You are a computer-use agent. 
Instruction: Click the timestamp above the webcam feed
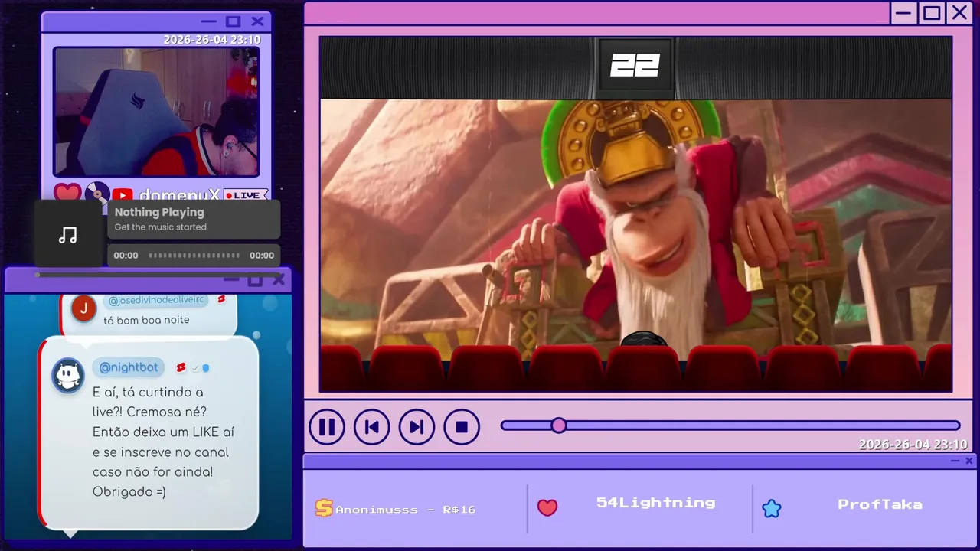tap(212, 40)
